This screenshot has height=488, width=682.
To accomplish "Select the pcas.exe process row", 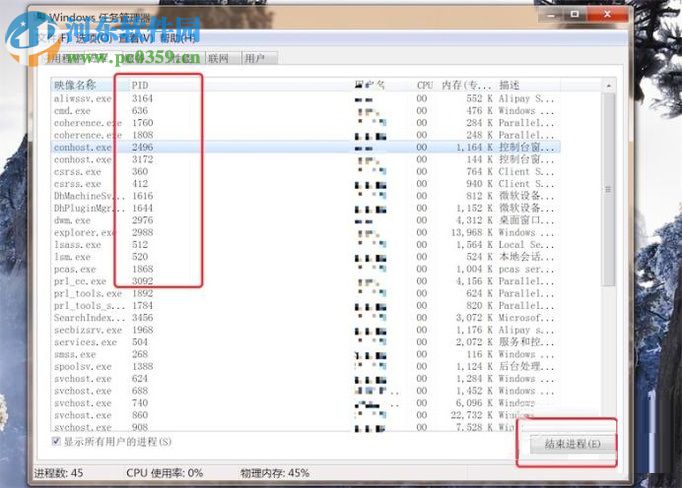I will pyautogui.click(x=305, y=269).
